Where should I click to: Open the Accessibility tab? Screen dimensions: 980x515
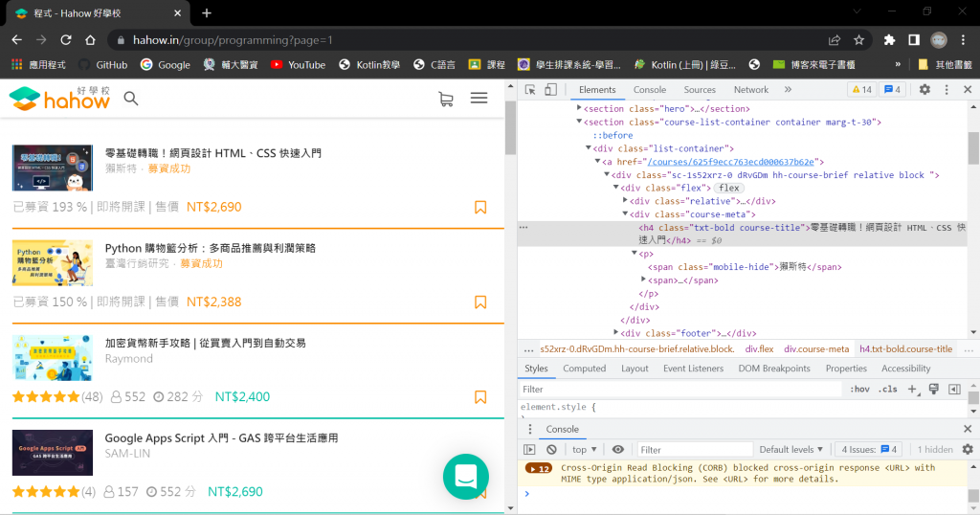[905, 369]
